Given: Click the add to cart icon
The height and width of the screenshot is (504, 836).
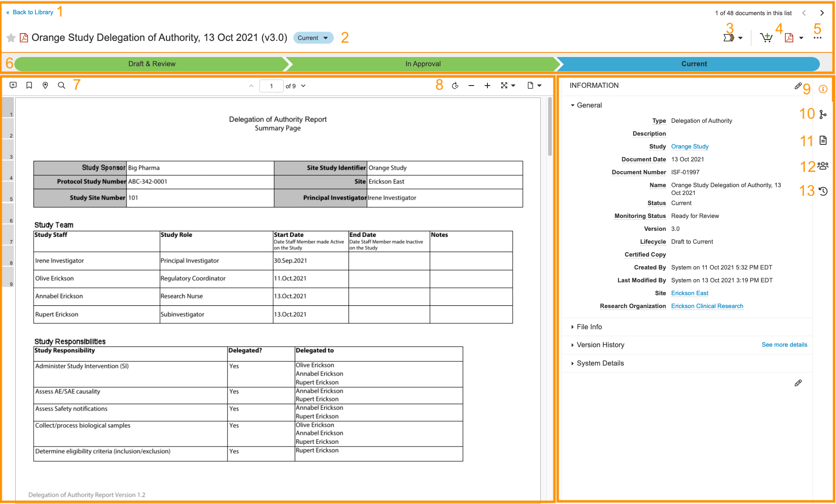Looking at the screenshot, I should pos(766,38).
